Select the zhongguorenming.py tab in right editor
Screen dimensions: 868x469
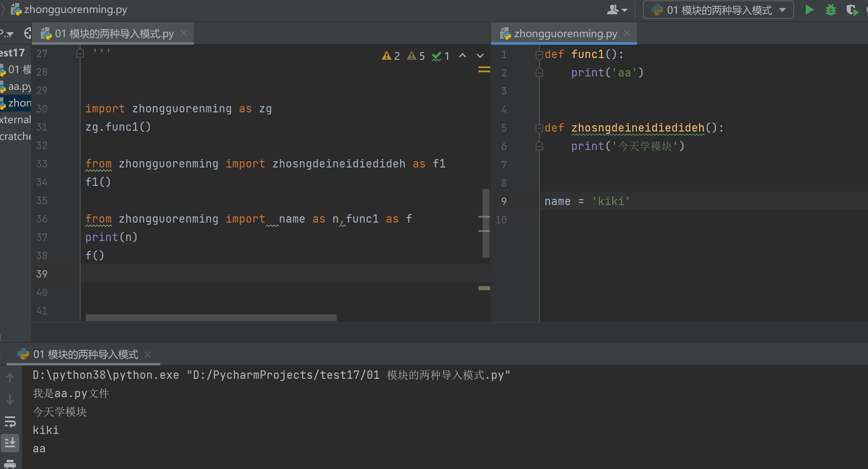point(565,33)
